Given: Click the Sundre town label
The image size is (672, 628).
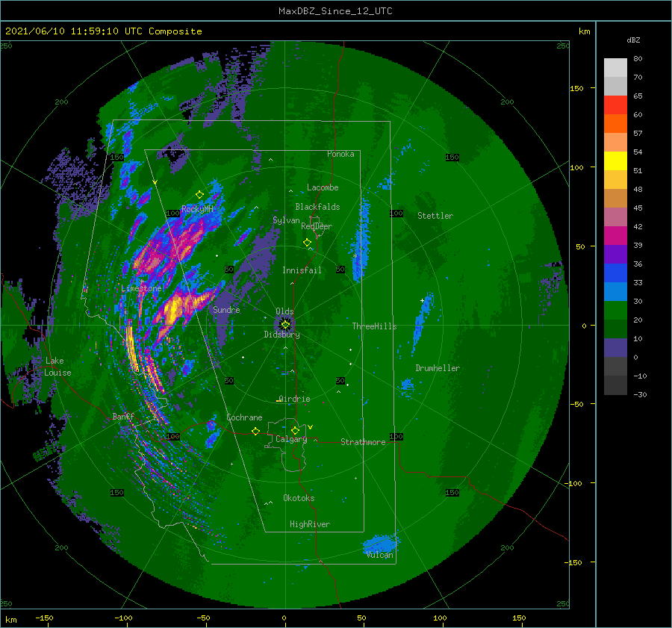Looking at the screenshot, I should coord(226,309).
